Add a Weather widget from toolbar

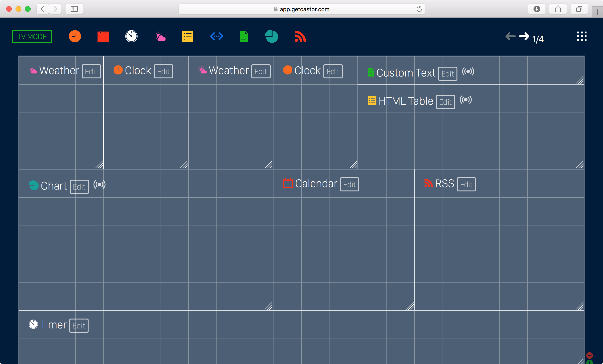[160, 37]
